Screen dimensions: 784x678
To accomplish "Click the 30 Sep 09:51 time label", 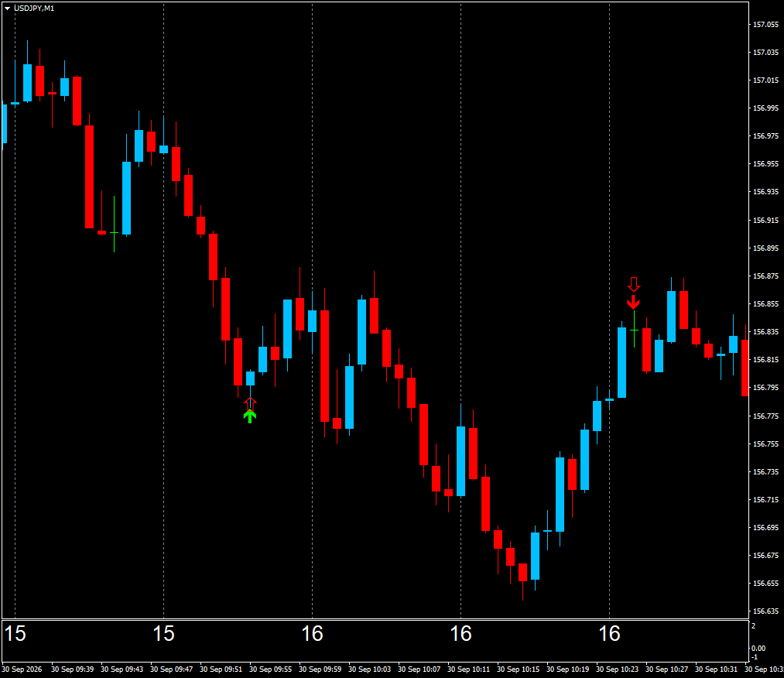I will (221, 669).
